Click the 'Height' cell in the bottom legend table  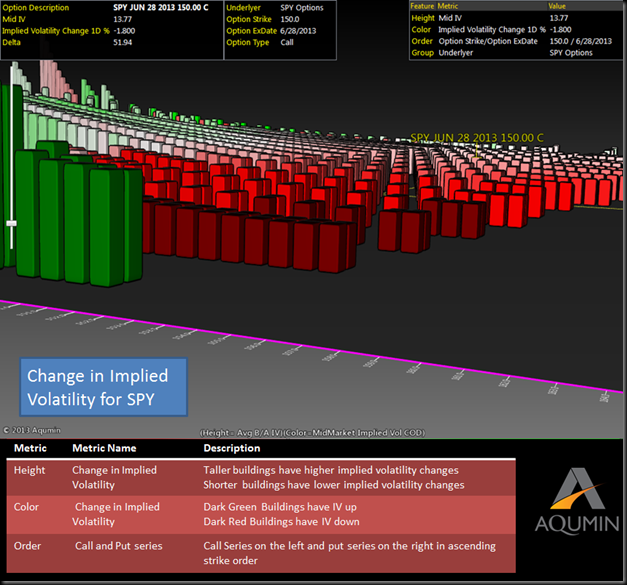[30, 470]
